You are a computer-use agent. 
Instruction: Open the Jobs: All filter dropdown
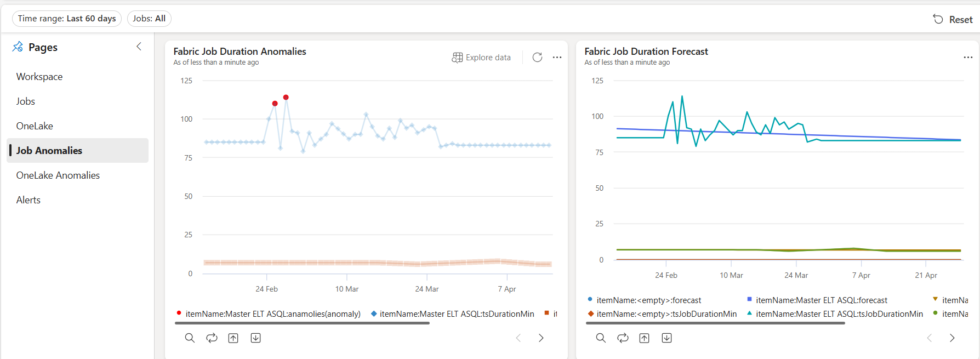tap(149, 19)
